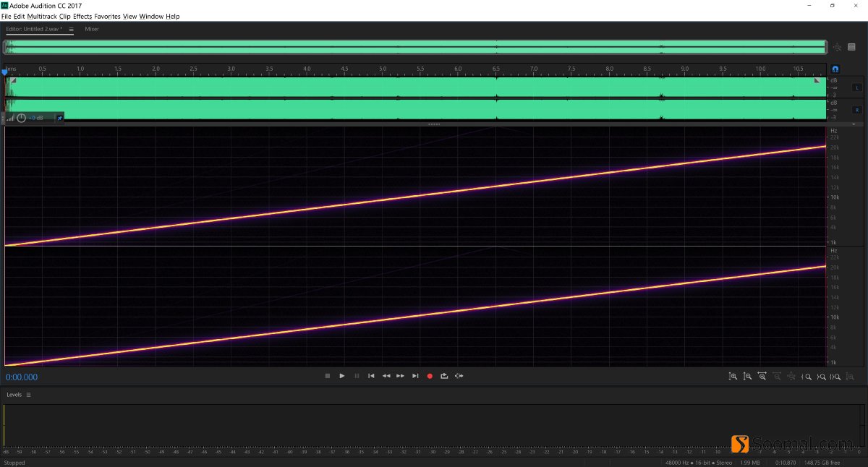Start playback with the Play button
868x467 pixels.
pyautogui.click(x=342, y=376)
